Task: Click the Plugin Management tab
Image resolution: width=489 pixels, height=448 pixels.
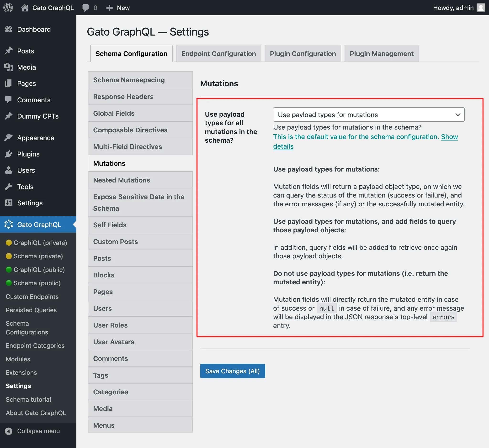Action: click(x=382, y=54)
